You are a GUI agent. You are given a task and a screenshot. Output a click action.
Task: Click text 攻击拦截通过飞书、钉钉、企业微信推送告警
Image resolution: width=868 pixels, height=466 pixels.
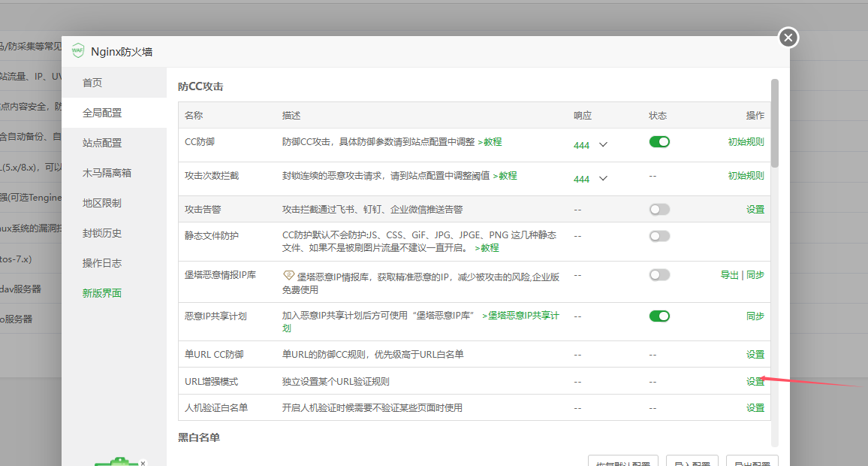(x=372, y=210)
